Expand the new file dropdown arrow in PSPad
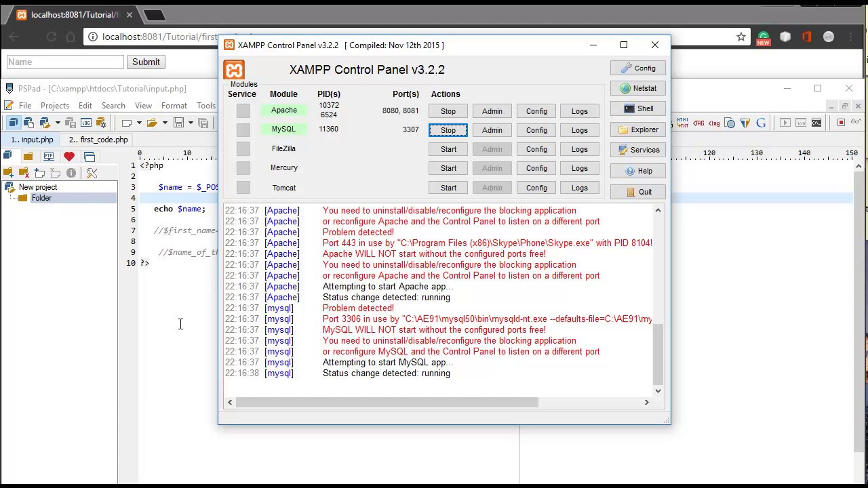 [139, 123]
